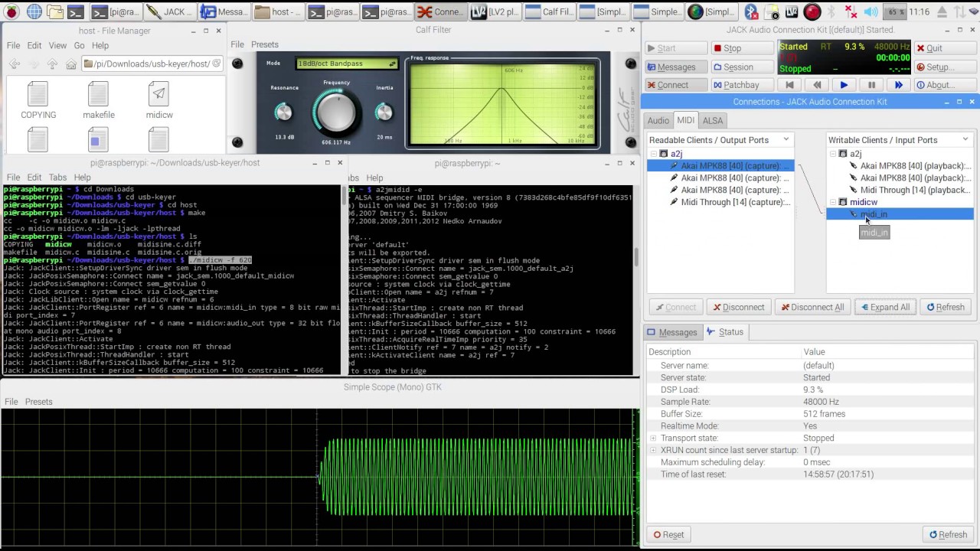The height and width of the screenshot is (551, 980).
Task: Click the Expand All button
Action: click(x=884, y=307)
